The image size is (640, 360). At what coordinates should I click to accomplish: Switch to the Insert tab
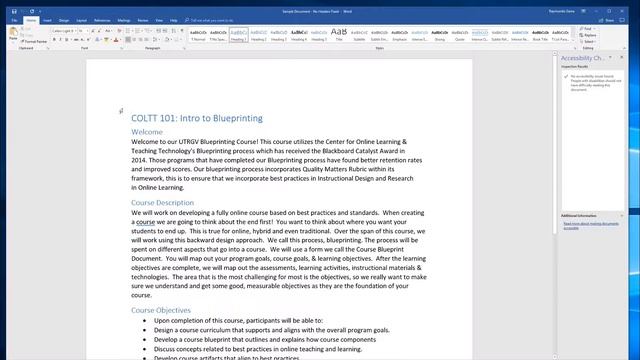click(47, 20)
